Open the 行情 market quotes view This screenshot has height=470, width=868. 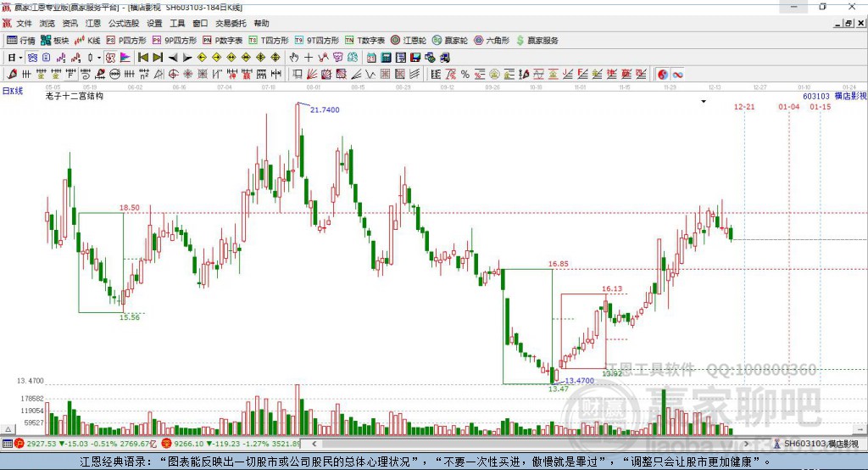21,41
